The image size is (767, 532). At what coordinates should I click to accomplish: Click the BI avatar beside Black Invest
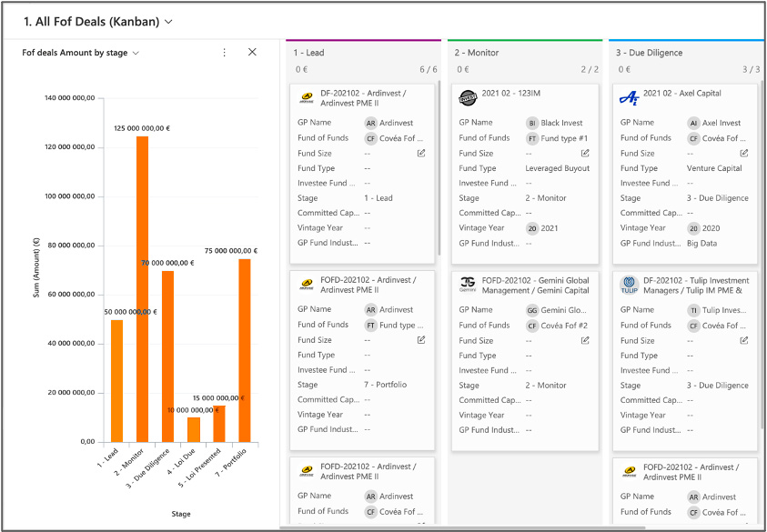pos(531,123)
